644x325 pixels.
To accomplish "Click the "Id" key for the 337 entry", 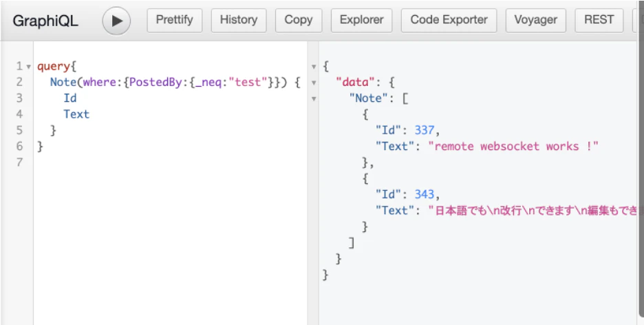I will coord(389,130).
